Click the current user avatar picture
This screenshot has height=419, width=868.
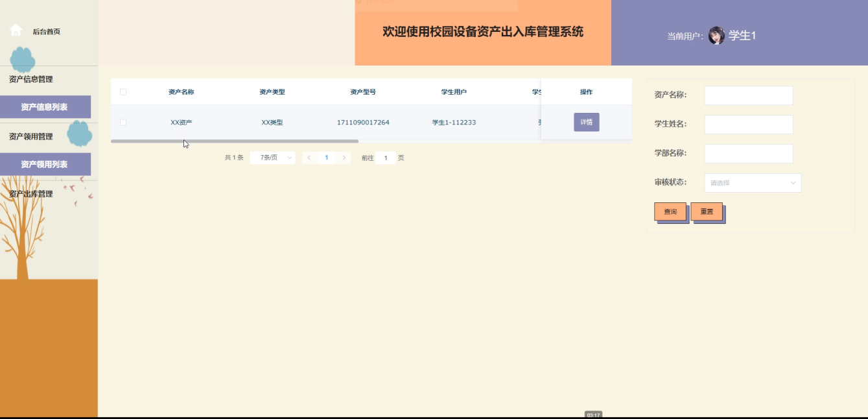pyautogui.click(x=716, y=36)
